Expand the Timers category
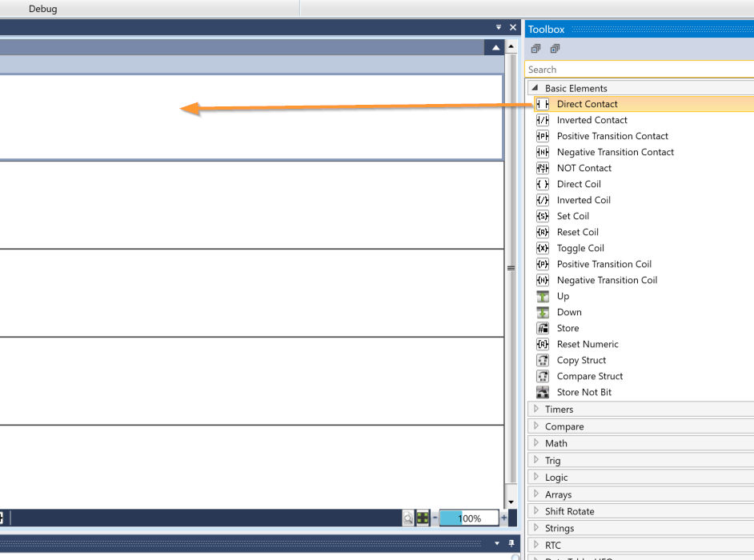This screenshot has height=560, width=754. click(536, 409)
